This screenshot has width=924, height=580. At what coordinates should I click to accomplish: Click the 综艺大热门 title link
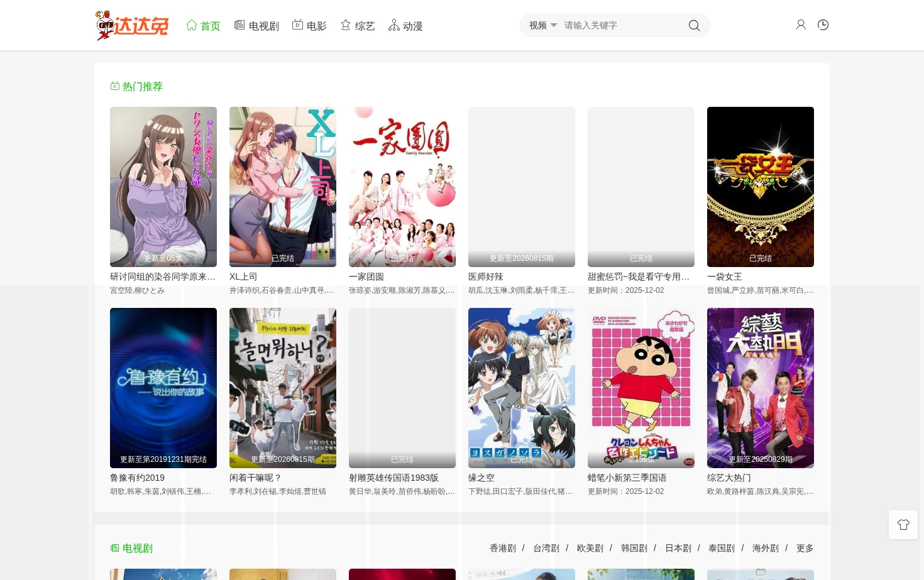(x=729, y=478)
